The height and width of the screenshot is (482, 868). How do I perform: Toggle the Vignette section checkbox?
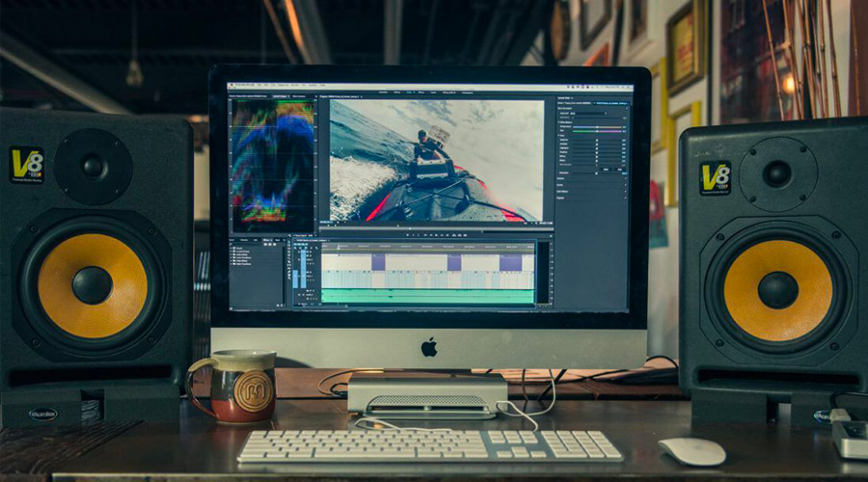click(625, 200)
